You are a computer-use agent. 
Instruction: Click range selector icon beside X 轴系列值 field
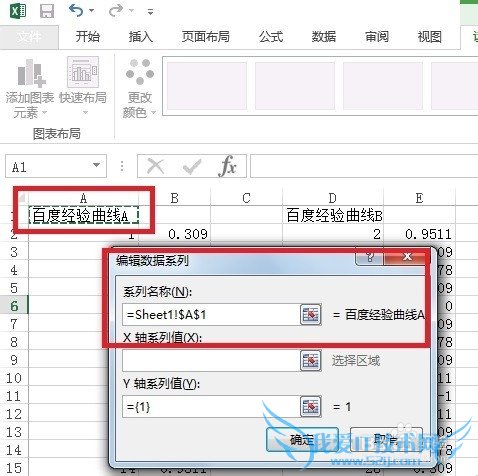(311, 360)
